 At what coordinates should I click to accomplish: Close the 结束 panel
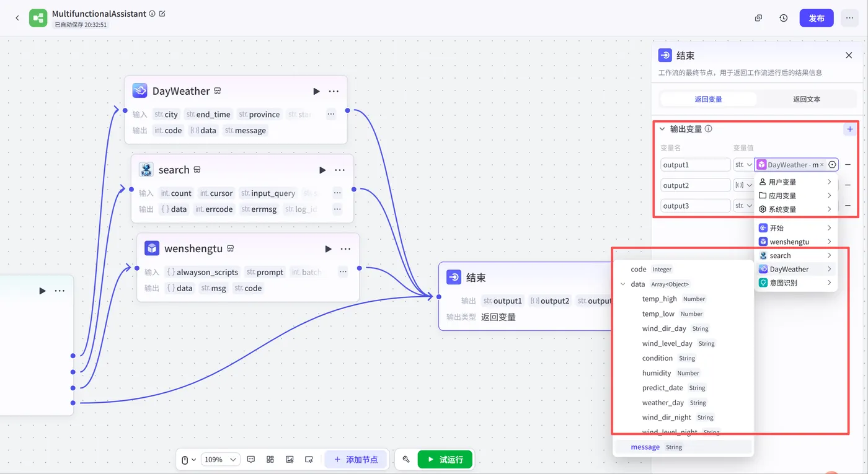[849, 55]
